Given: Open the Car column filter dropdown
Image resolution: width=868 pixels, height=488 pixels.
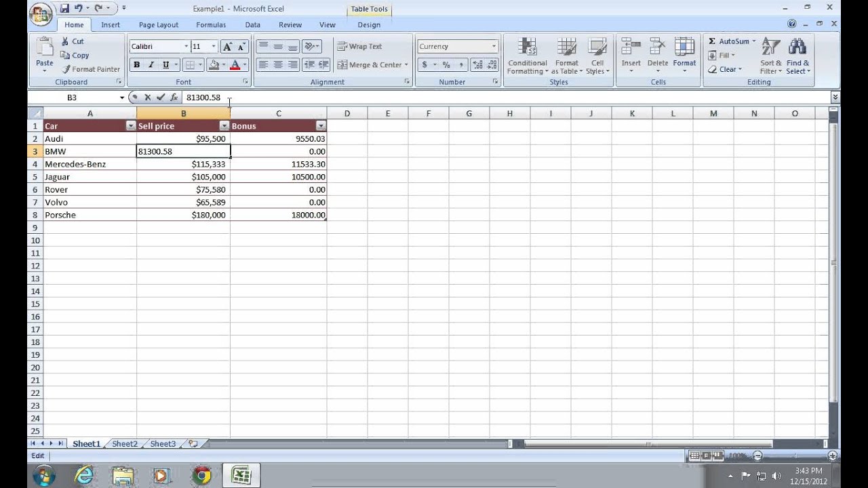Looking at the screenshot, I should pos(131,126).
